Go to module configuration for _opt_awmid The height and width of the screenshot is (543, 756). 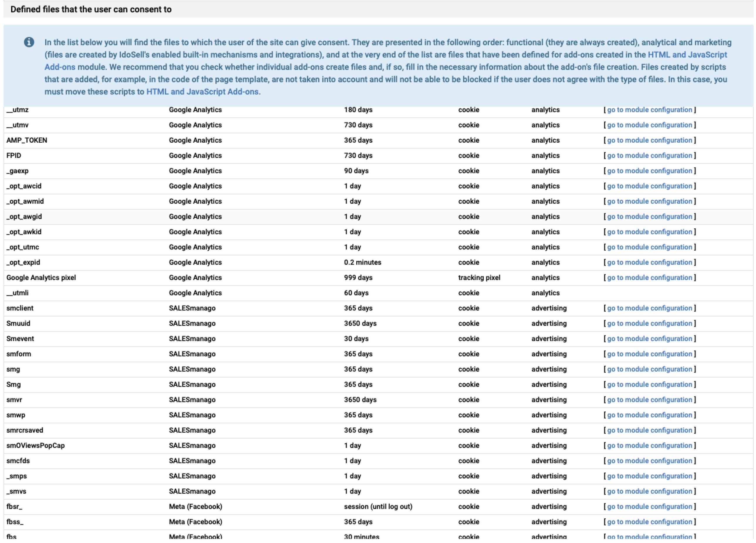point(649,201)
